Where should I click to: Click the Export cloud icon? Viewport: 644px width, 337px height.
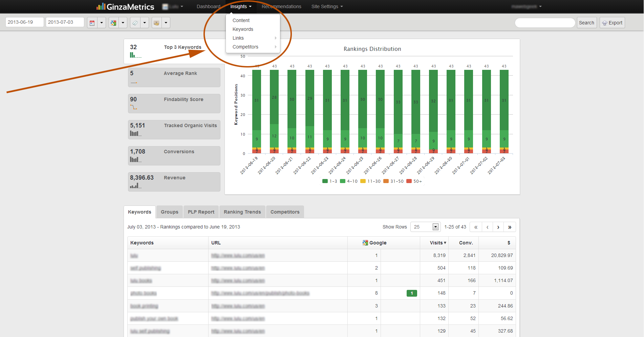point(604,23)
